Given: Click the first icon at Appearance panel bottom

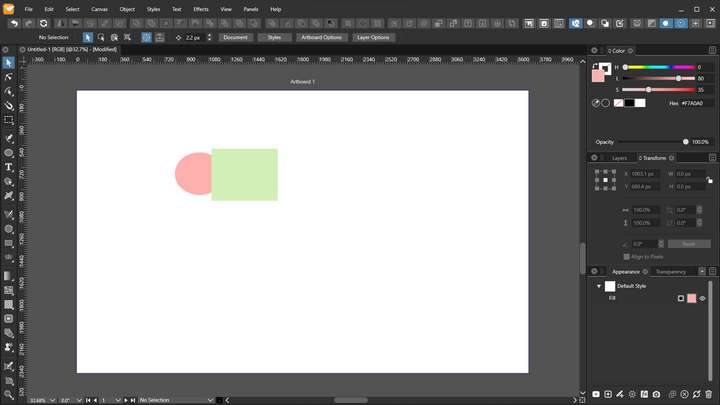Looking at the screenshot, I should click(x=596, y=394).
